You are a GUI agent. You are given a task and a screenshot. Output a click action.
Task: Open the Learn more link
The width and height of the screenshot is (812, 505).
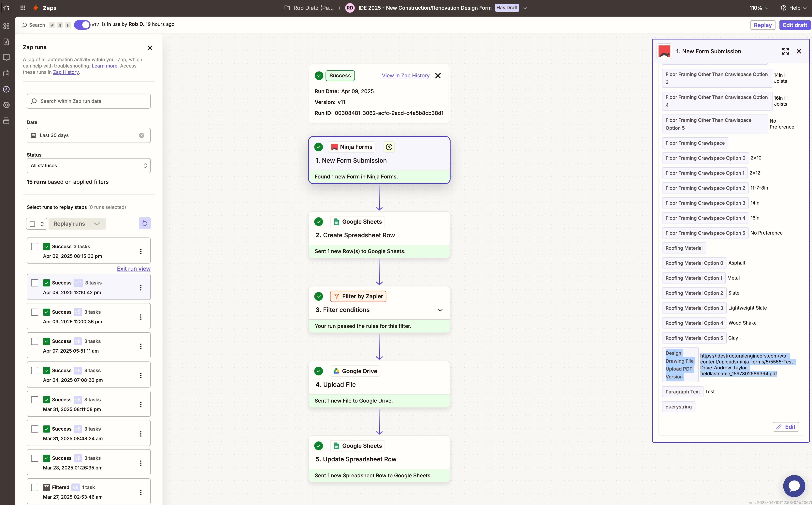point(105,66)
